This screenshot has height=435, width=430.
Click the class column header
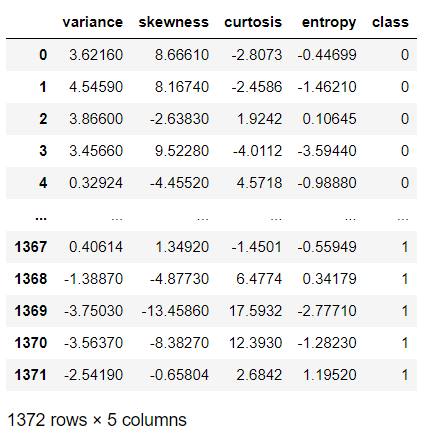tap(390, 22)
